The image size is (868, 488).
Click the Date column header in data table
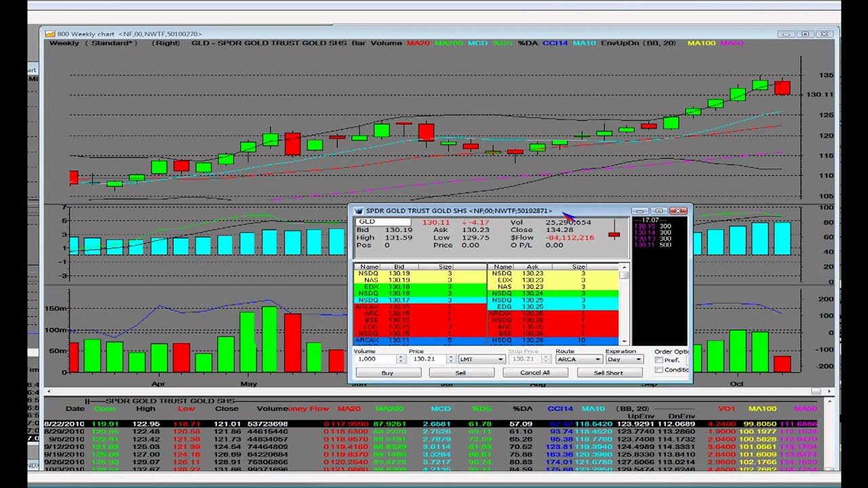point(75,409)
